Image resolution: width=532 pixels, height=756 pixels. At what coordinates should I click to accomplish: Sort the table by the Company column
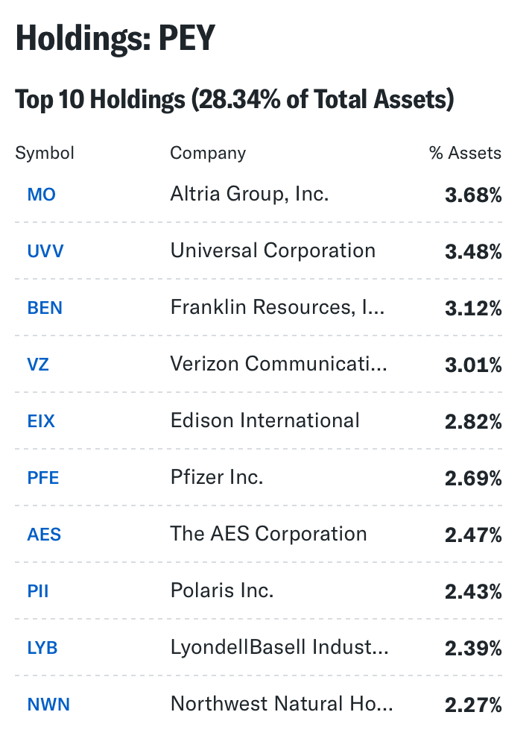point(208,153)
